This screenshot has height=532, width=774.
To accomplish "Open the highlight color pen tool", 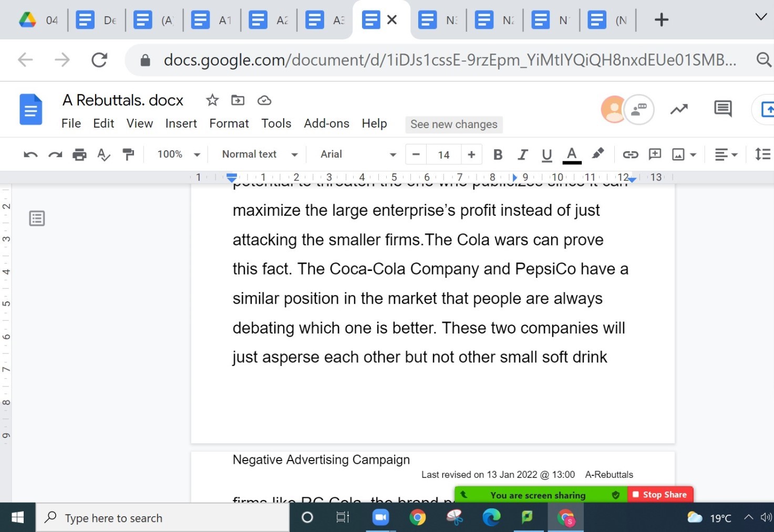I will (x=597, y=154).
